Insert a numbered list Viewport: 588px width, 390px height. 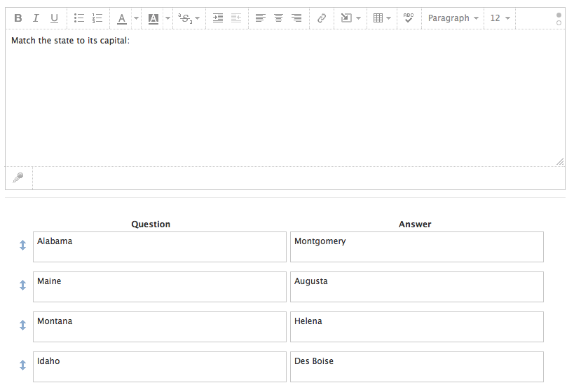tap(97, 18)
